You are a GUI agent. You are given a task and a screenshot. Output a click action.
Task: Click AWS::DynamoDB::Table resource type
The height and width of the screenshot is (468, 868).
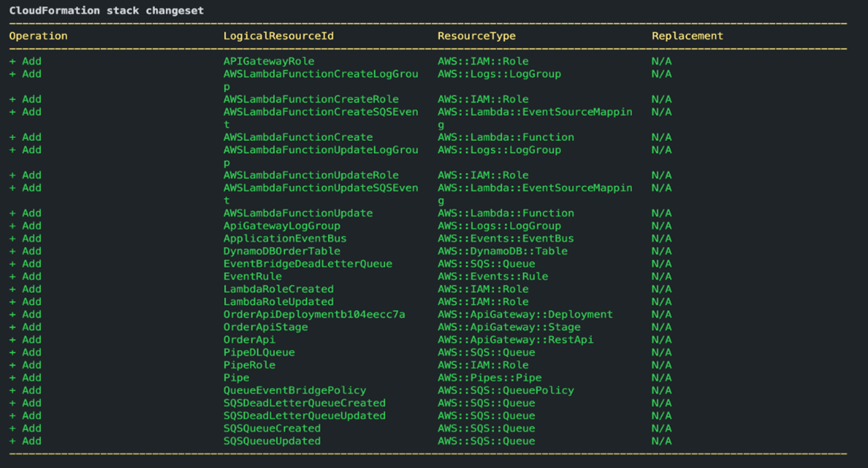503,251
